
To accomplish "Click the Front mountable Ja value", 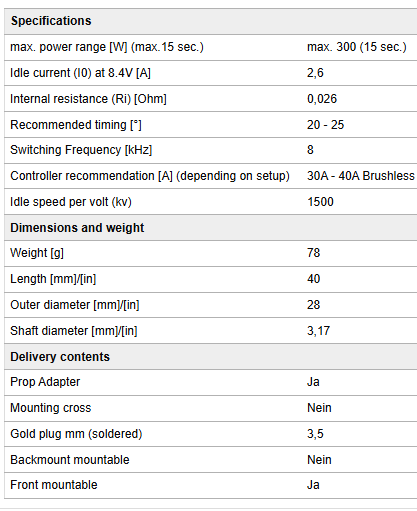I will (313, 485).
